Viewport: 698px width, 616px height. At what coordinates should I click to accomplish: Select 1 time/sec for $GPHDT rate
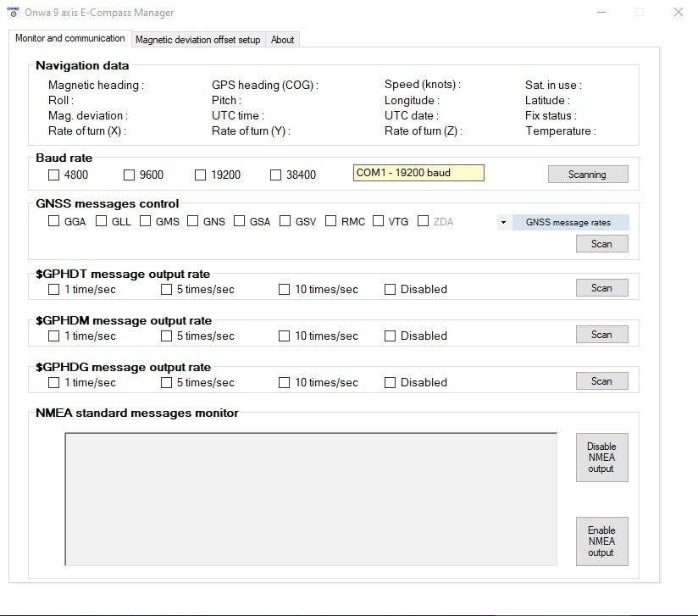[54, 290]
